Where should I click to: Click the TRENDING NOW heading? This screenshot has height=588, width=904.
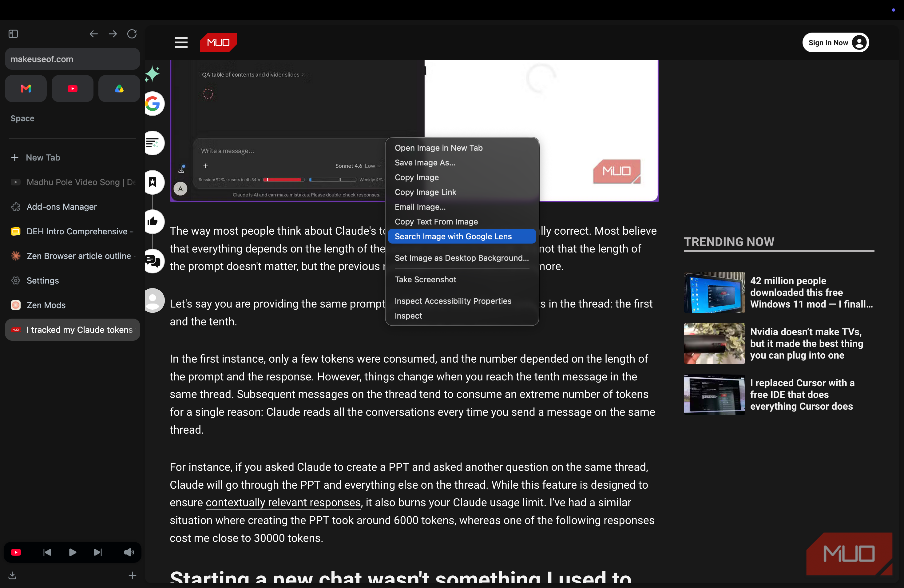729,242
